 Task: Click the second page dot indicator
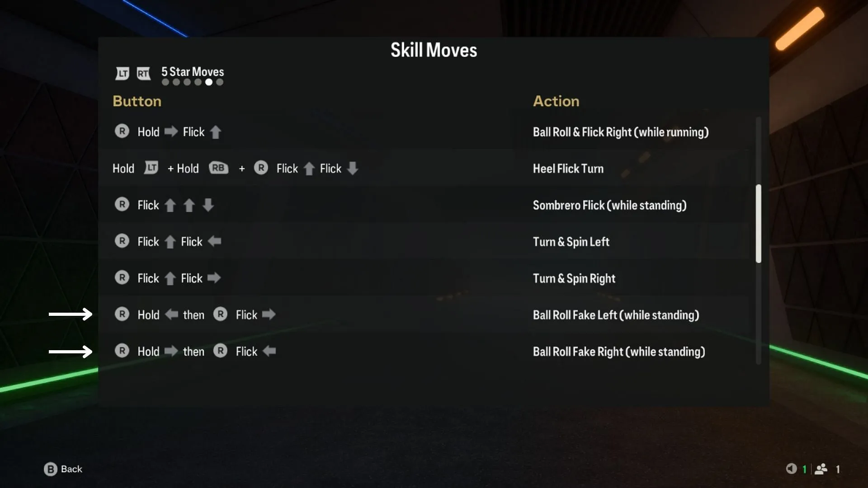tap(175, 82)
